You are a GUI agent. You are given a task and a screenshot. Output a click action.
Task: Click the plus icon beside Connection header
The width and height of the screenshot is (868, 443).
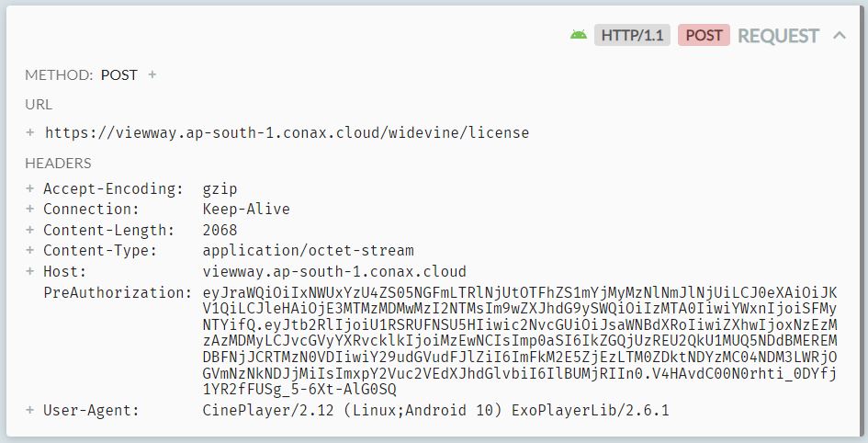[x=30, y=210]
